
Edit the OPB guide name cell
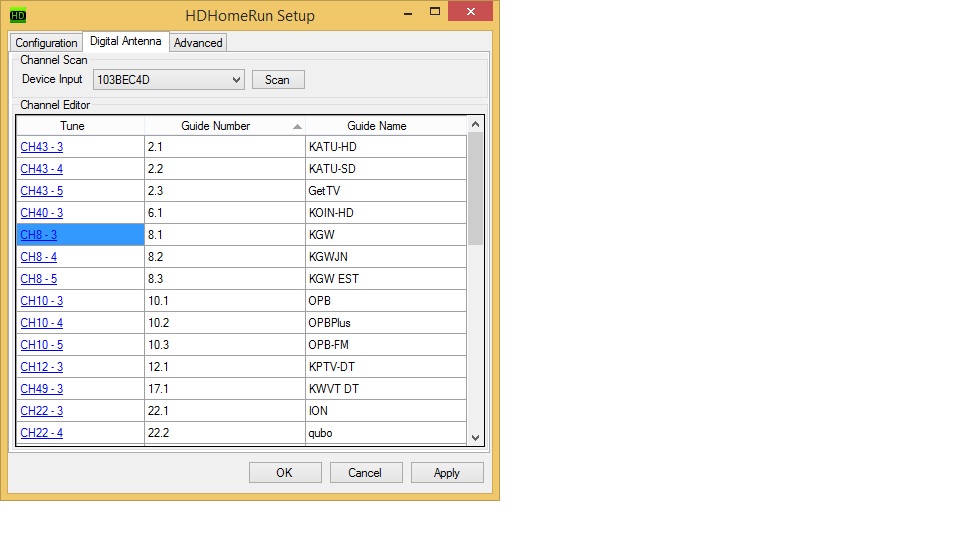pos(386,301)
